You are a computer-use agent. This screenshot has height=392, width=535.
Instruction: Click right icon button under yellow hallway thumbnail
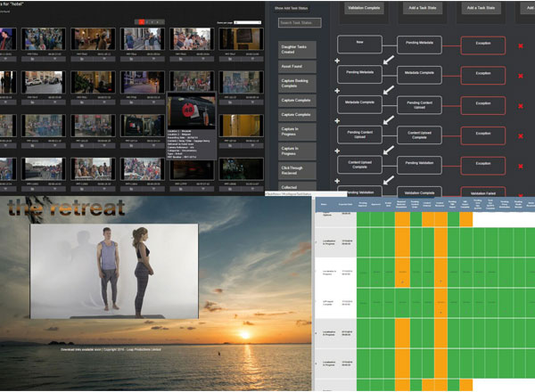[x=252, y=145]
